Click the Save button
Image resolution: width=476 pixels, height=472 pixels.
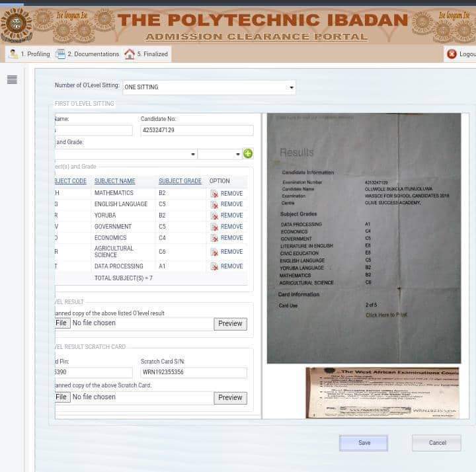click(364, 443)
